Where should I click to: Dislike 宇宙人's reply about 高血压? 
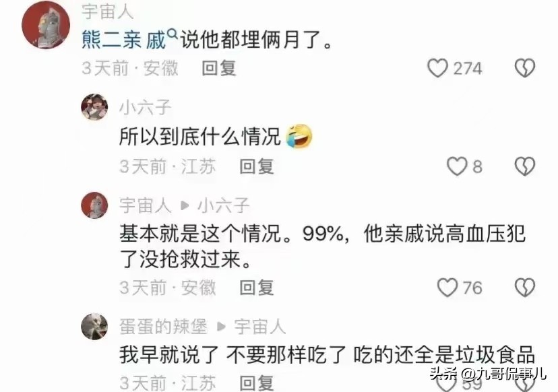525,288
